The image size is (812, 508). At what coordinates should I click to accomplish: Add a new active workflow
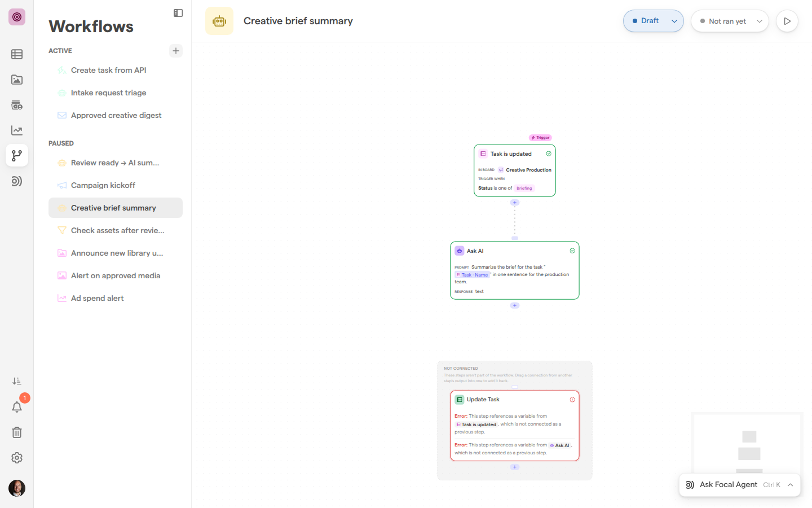pyautogui.click(x=176, y=51)
